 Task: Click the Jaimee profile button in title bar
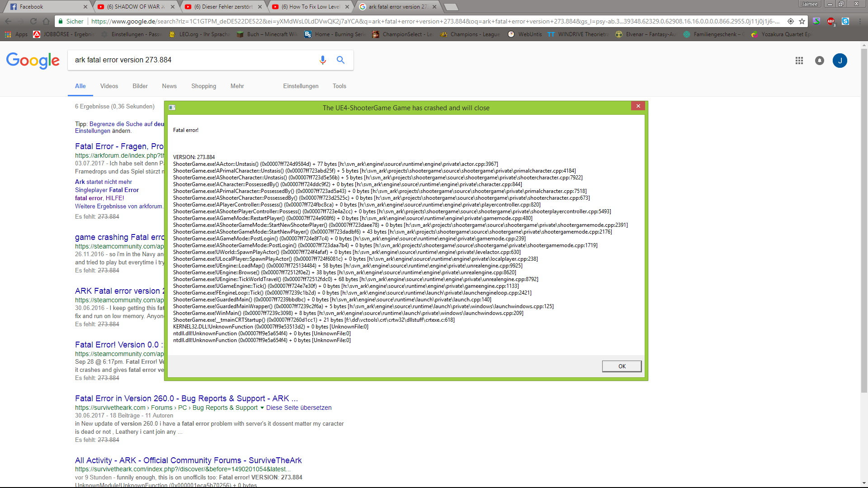click(x=810, y=4)
